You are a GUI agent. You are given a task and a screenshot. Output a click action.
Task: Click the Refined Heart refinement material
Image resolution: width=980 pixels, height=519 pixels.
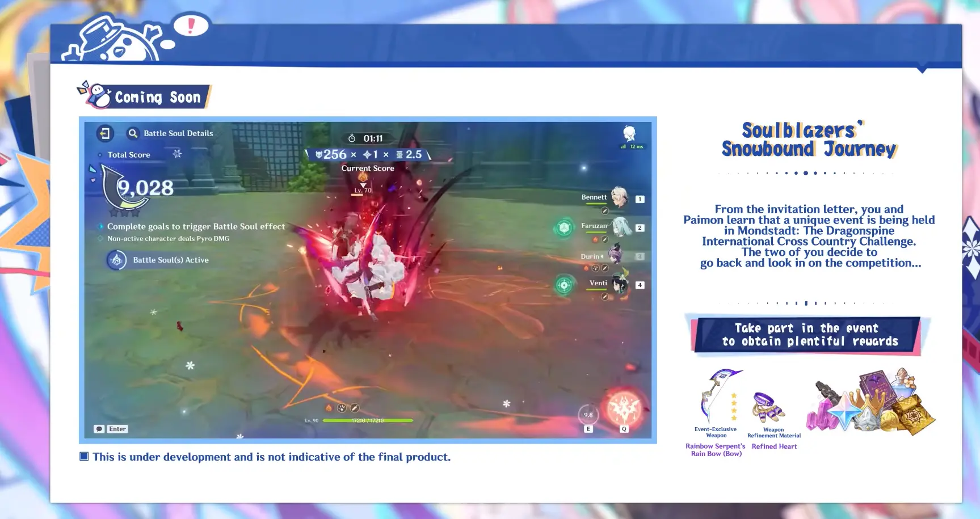[768, 407]
